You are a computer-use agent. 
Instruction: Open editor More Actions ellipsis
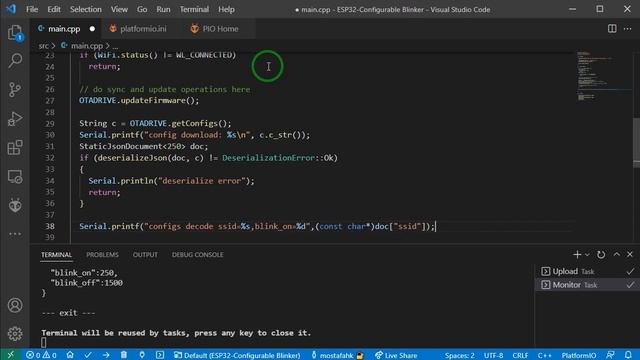[627, 29]
